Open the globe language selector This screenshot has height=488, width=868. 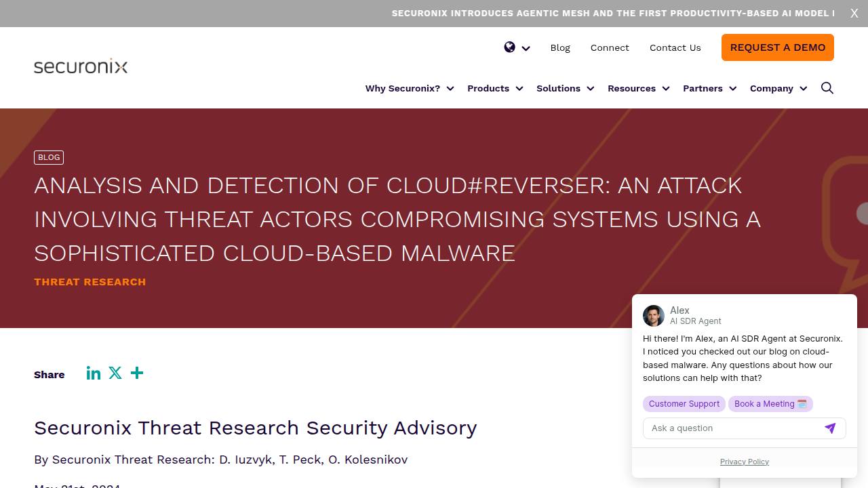(x=510, y=47)
